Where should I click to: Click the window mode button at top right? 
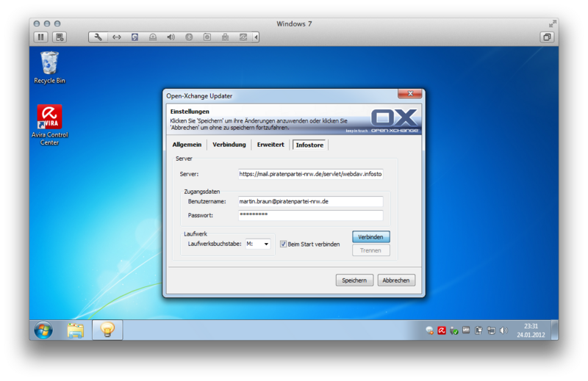(547, 37)
